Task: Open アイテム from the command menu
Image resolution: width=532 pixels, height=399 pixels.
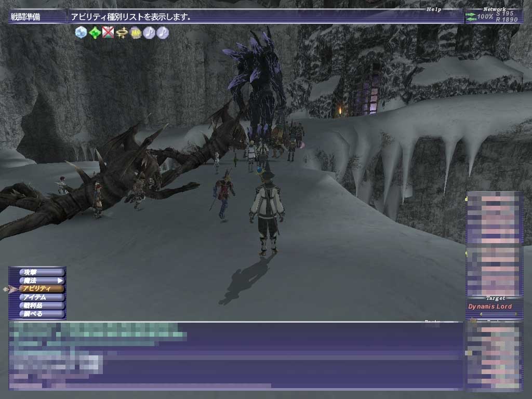Action: coord(42,297)
